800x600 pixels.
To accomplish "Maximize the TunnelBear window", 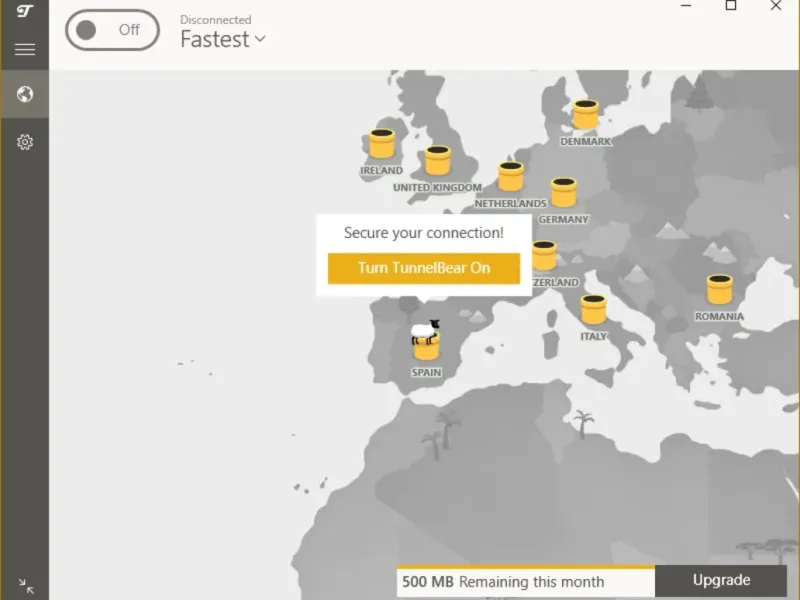I will (731, 6).
